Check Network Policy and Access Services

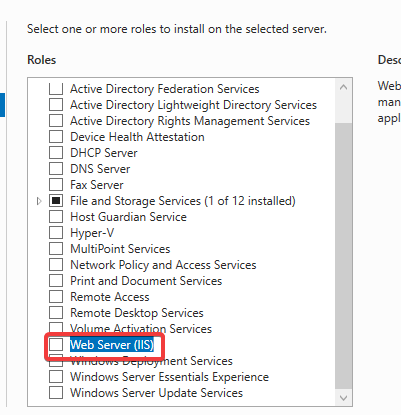pos(56,265)
